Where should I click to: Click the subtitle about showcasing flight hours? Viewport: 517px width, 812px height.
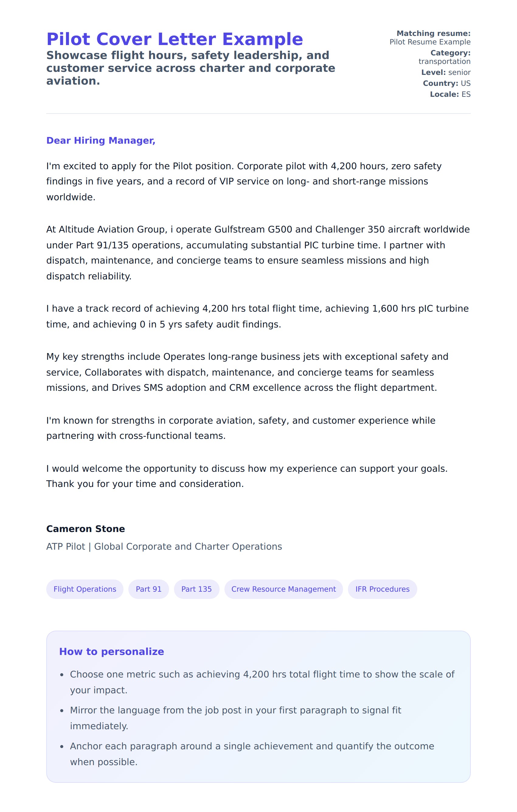click(190, 68)
